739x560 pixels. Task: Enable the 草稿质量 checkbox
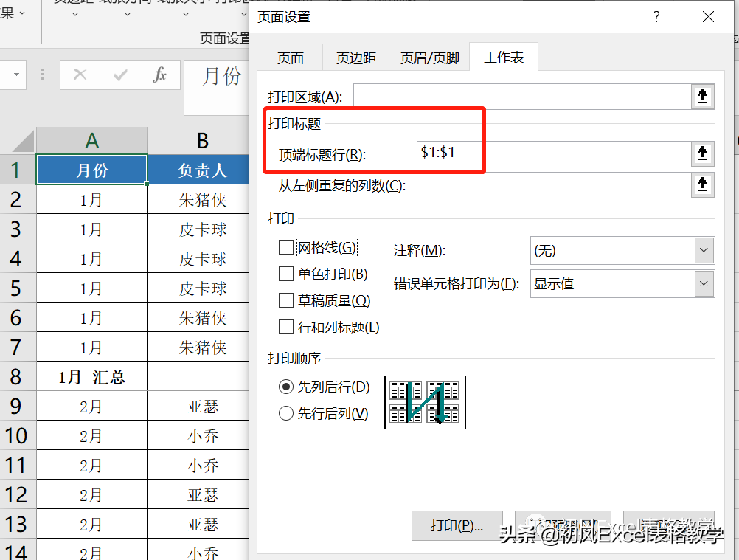pos(286,300)
